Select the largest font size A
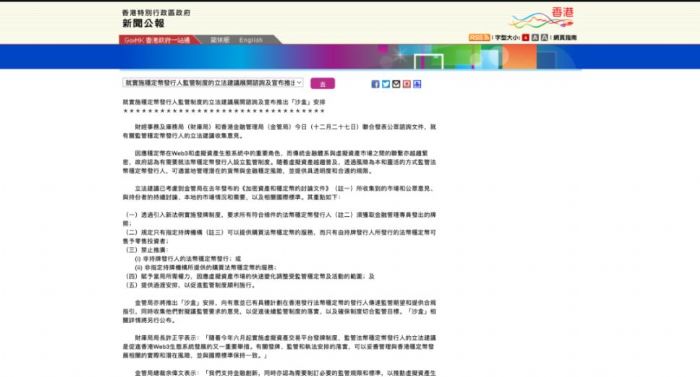 tap(544, 38)
